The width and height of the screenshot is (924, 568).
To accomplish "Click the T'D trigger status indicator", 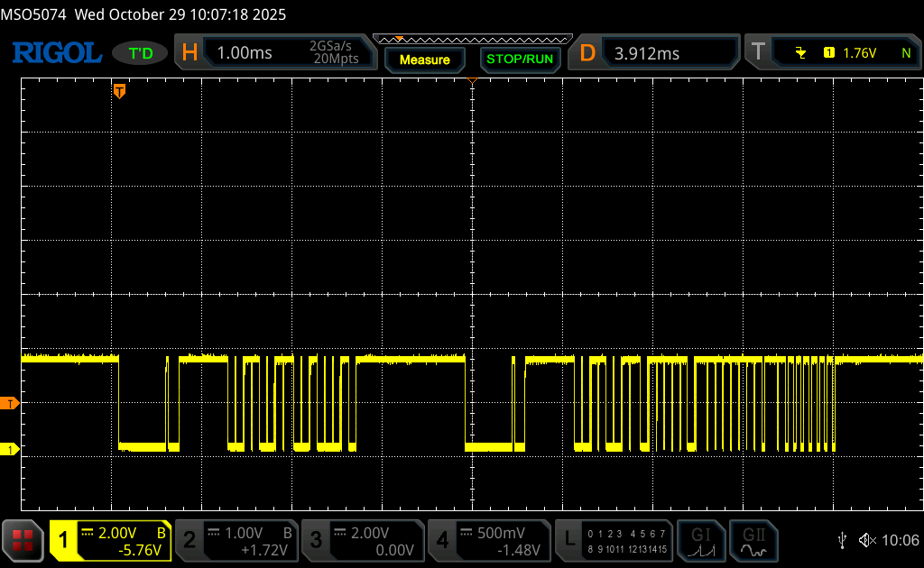I will point(140,53).
